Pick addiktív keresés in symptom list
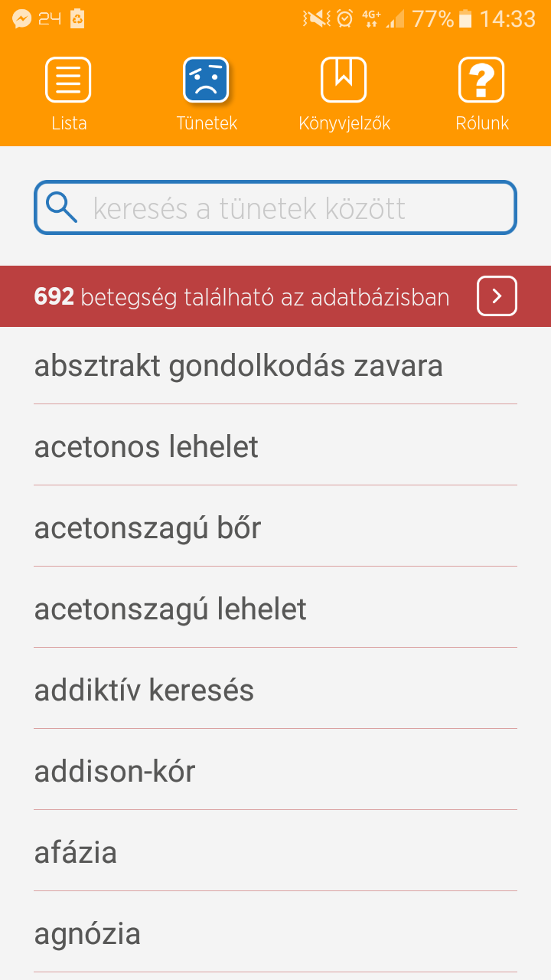The height and width of the screenshot is (980, 551). tap(145, 691)
